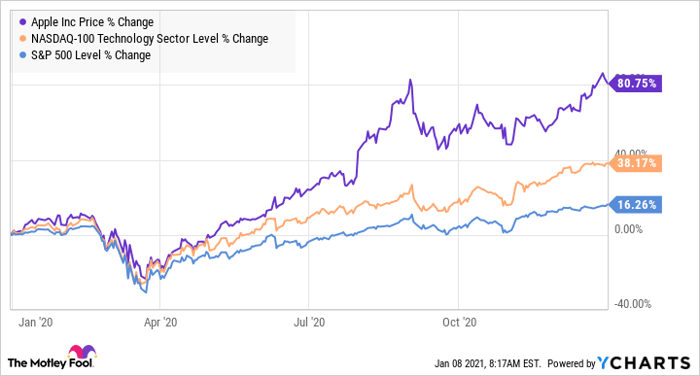The height and width of the screenshot is (376, 700).
Task: Open The Motley Fool logo text
Action: click(50, 363)
